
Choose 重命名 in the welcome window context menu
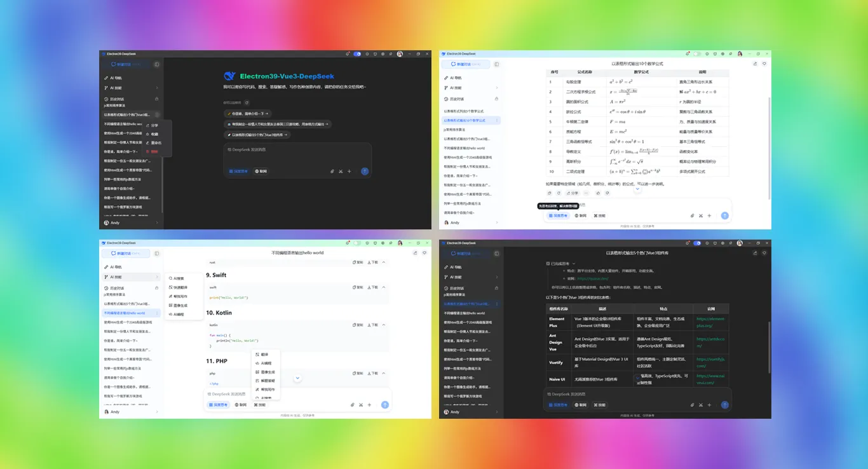(158, 143)
